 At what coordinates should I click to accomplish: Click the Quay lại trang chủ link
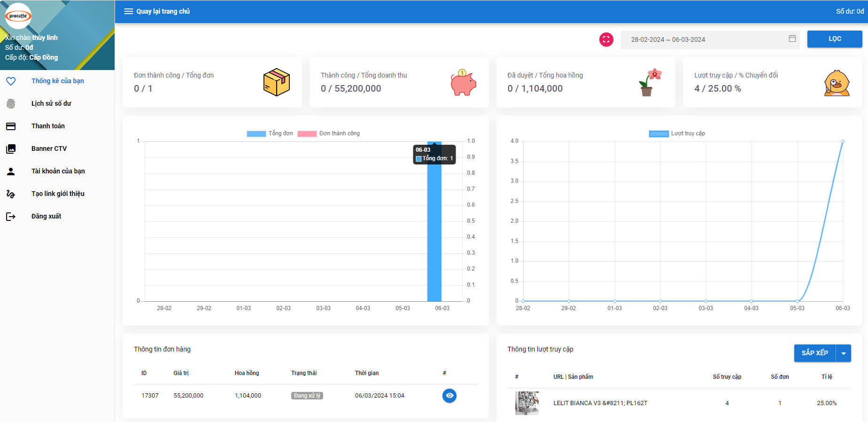[163, 11]
